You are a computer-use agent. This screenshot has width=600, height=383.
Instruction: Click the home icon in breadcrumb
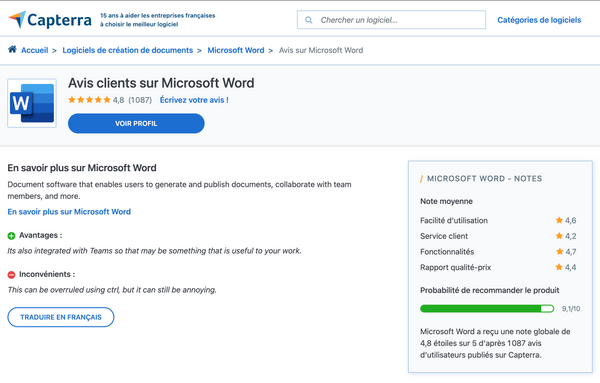(12, 49)
